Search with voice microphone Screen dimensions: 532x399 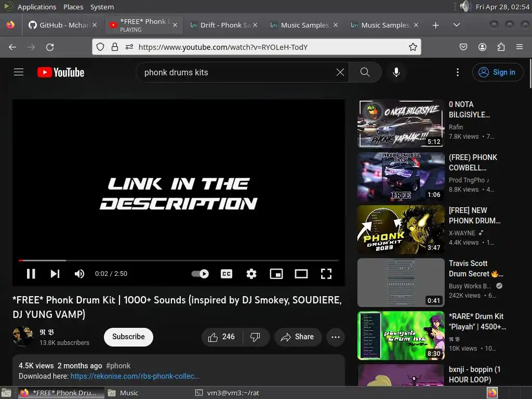396,72
